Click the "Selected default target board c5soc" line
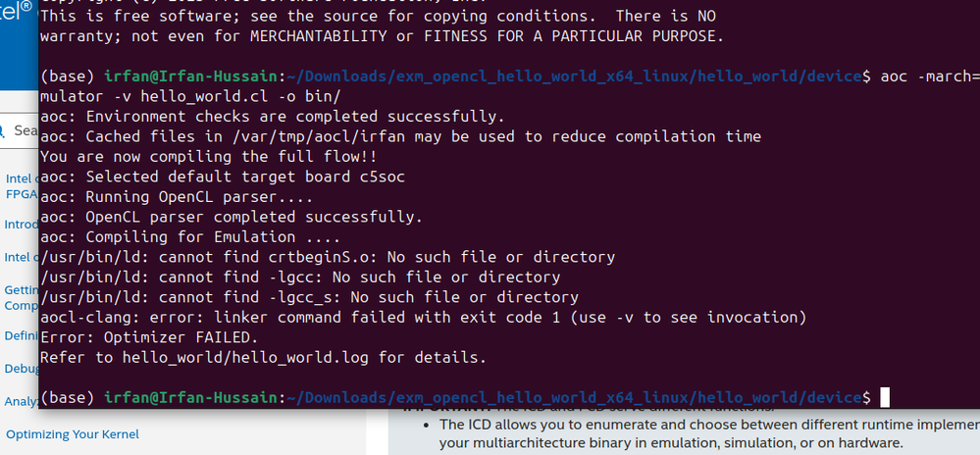Screen dimensions: 980x455 pyautogui.click(x=223, y=177)
